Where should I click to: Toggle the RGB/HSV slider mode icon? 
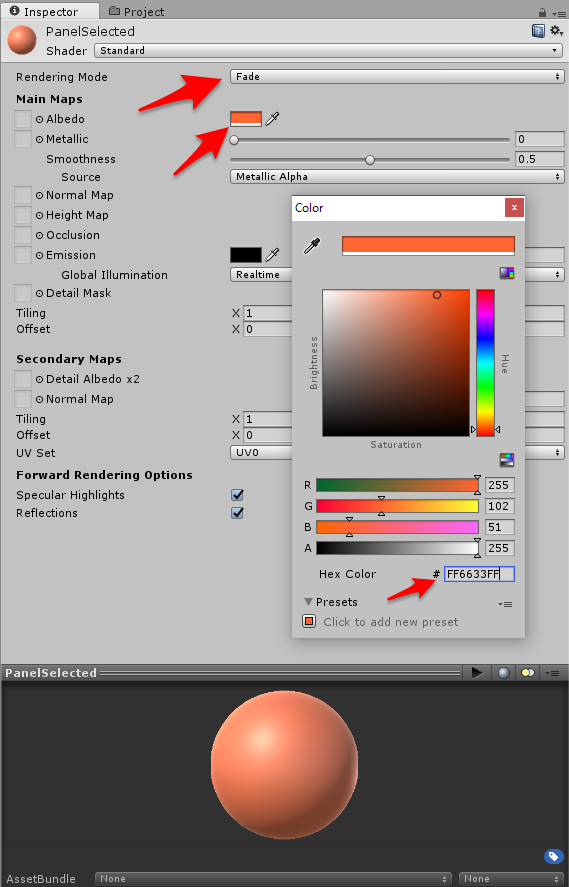(507, 459)
